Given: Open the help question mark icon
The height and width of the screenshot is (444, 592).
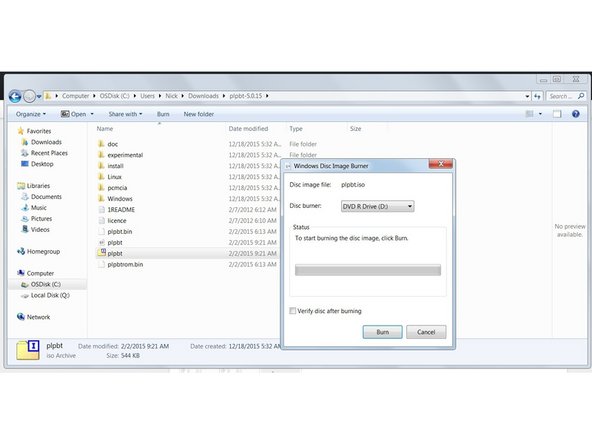Looking at the screenshot, I should (575, 114).
